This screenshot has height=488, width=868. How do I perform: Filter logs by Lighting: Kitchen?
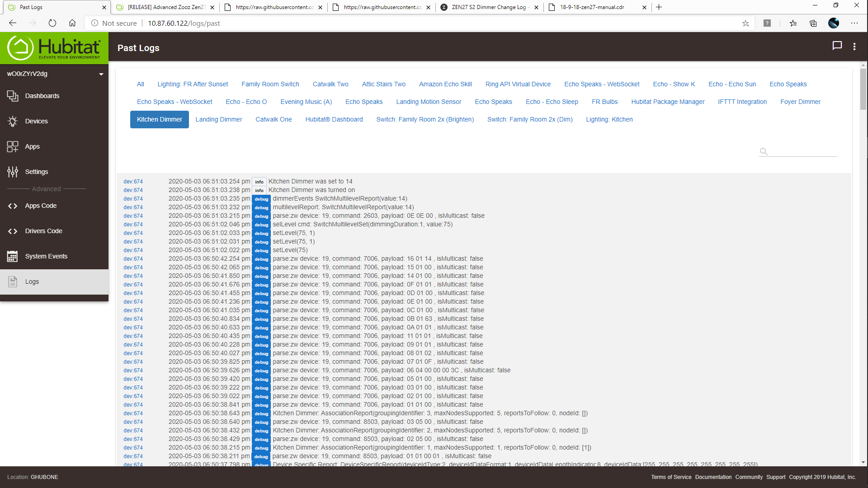pos(609,119)
